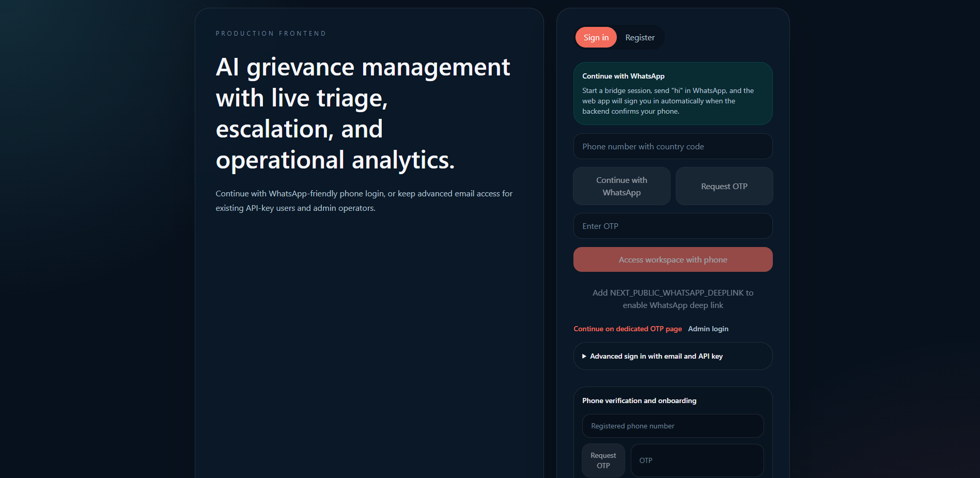This screenshot has height=478, width=980.
Task: Click Access workspace with phone button
Action: click(x=673, y=259)
